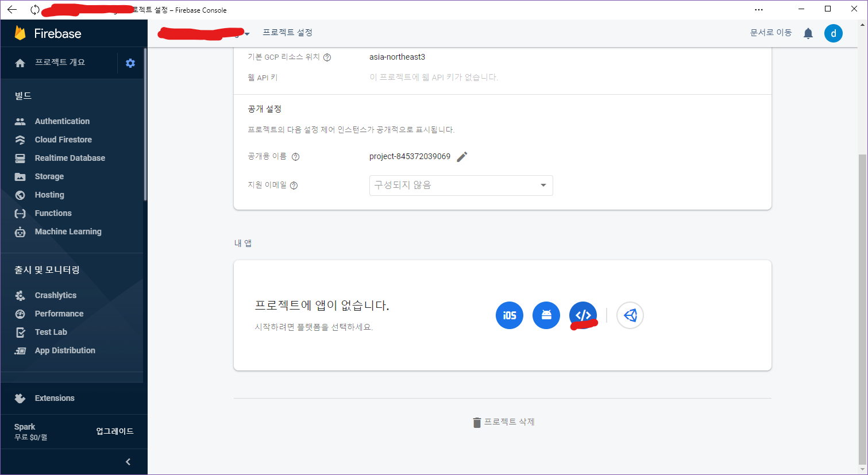Open Authentication in the sidebar

pos(62,121)
